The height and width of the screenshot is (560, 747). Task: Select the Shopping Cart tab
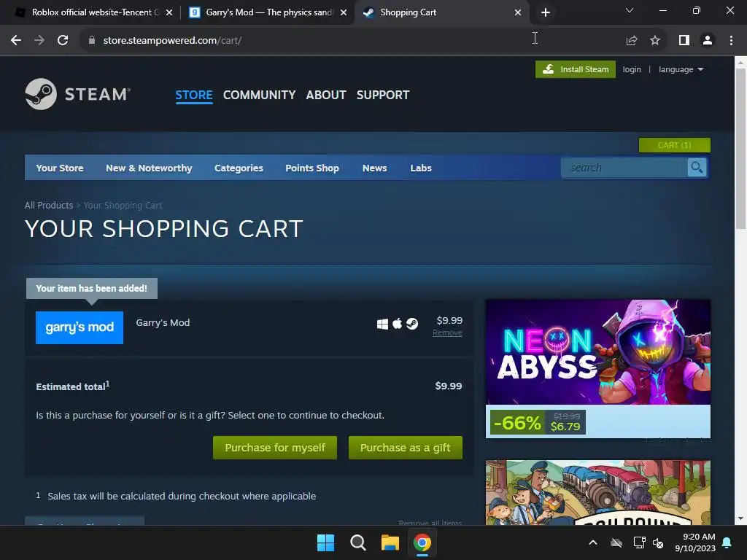441,12
